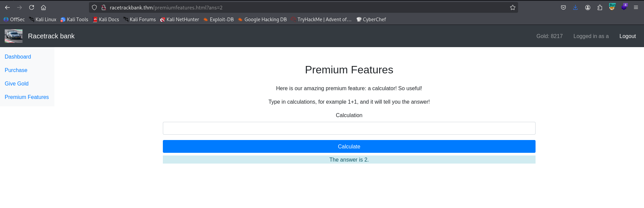Bookmark this page with star icon
Screen dimensions: 644x208
pos(512,7)
